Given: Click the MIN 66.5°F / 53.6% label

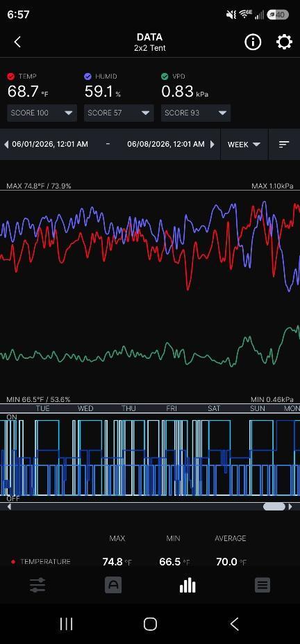Looking at the screenshot, I should tap(38, 399).
